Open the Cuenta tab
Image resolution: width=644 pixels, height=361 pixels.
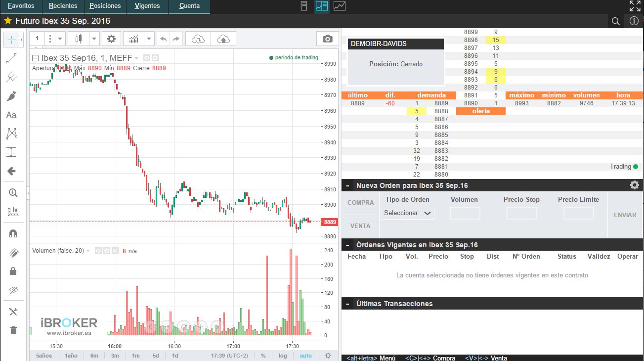[189, 6]
